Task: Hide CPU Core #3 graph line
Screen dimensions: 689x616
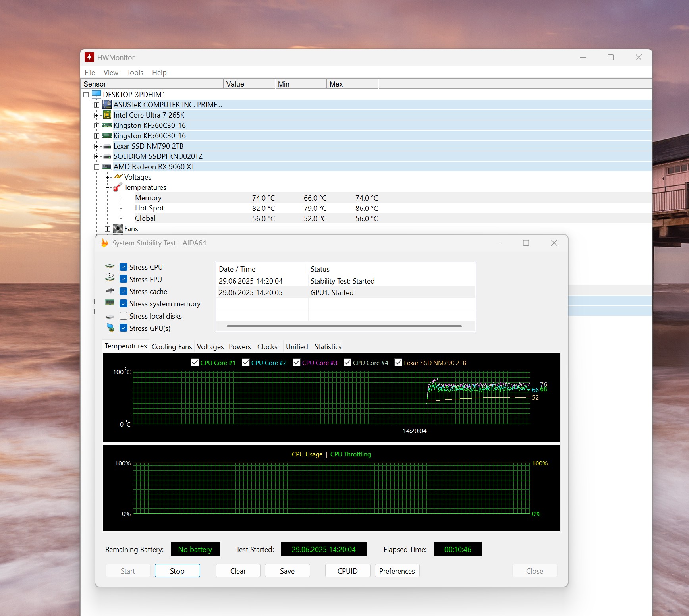Action: tap(297, 362)
